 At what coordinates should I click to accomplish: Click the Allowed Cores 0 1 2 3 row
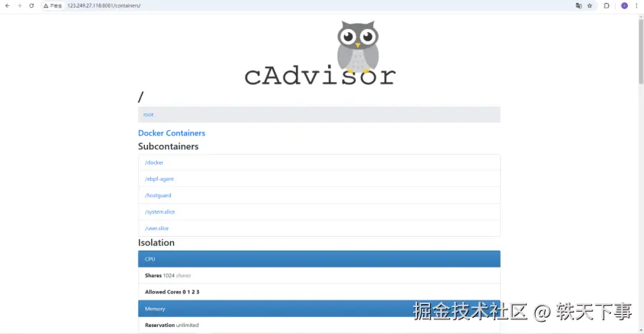[x=319, y=292]
